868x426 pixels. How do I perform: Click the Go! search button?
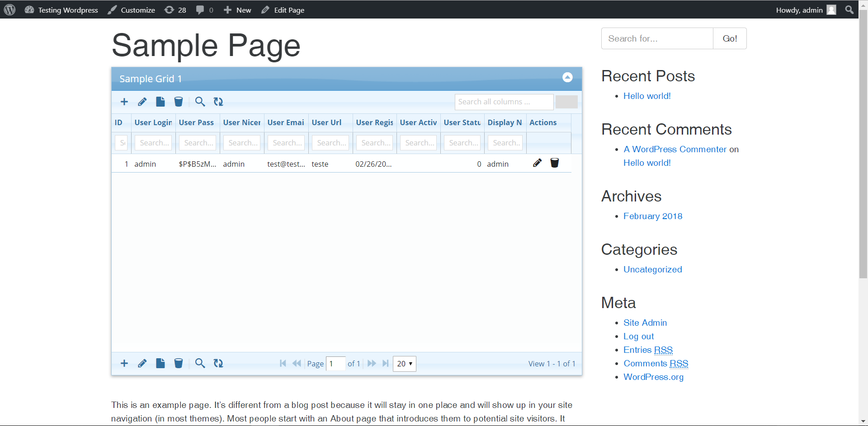730,38
